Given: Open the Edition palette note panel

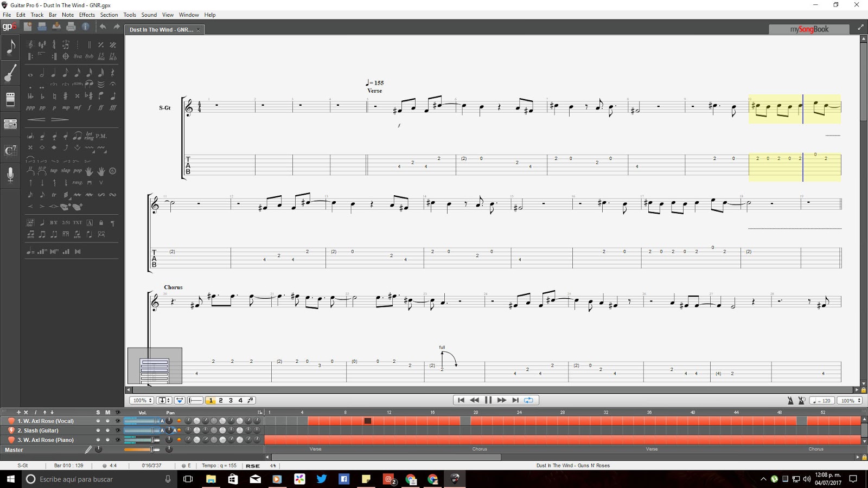Looking at the screenshot, I should (x=11, y=47).
